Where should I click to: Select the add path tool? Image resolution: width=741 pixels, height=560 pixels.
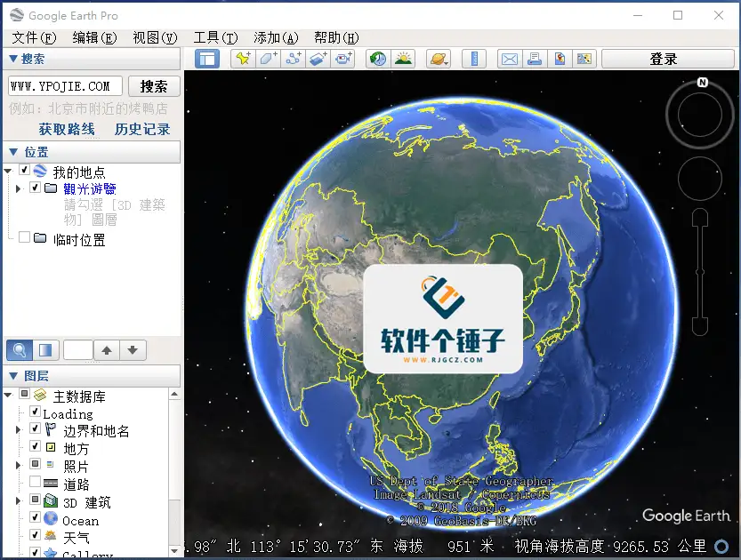pyautogui.click(x=293, y=59)
